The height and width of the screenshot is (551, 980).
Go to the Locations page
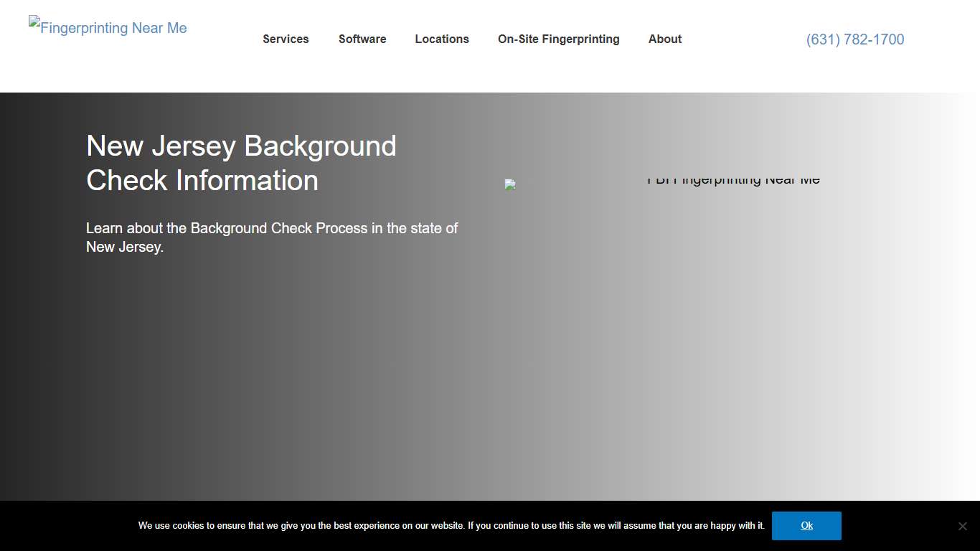442,39
